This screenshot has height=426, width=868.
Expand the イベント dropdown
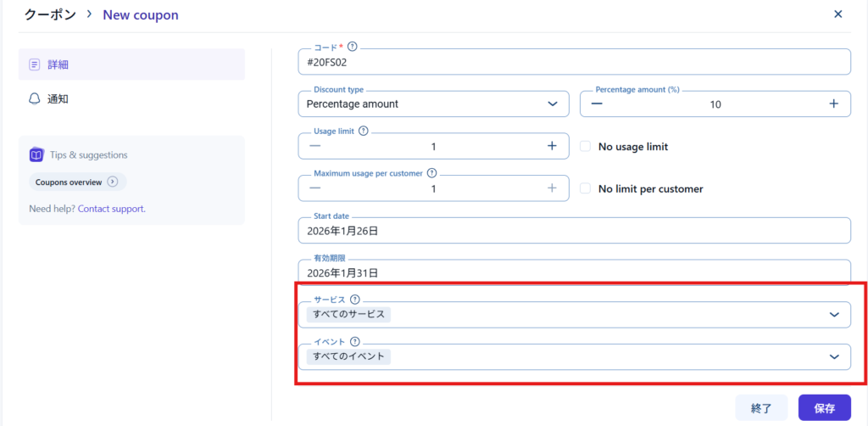tap(832, 357)
